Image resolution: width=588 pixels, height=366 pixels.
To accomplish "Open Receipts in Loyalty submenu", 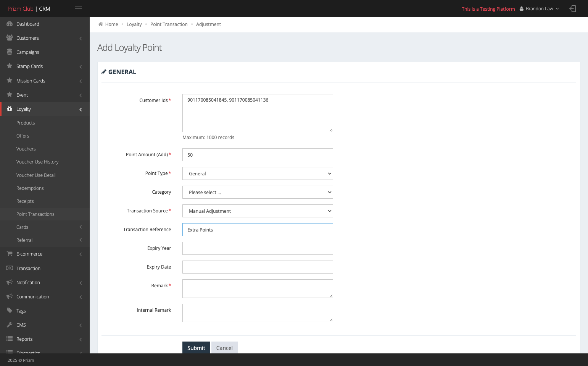I will tap(25, 201).
